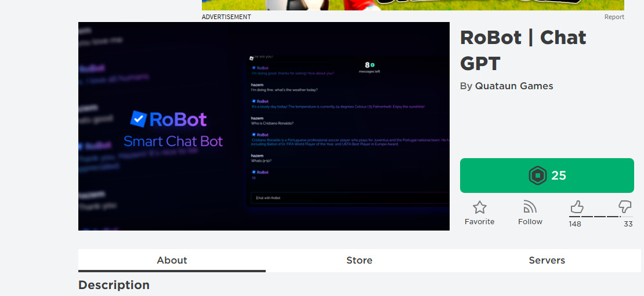Give a thumbs down to RoBot
The height and width of the screenshot is (296, 644).
(x=625, y=207)
